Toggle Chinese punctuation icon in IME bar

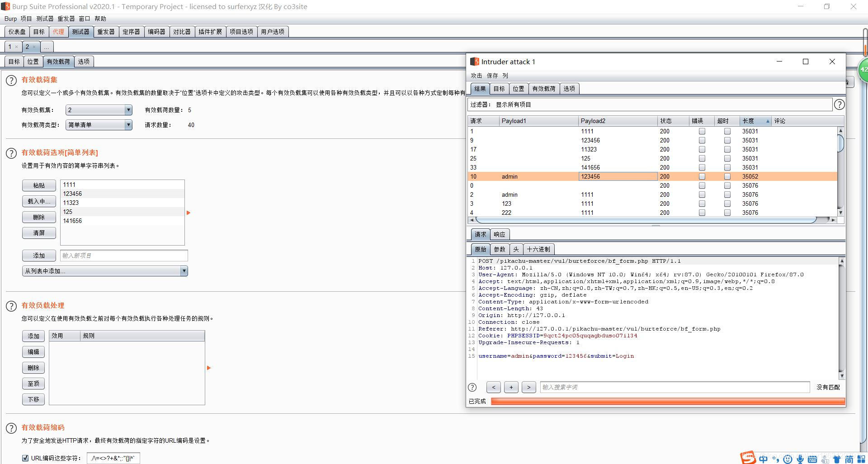click(x=776, y=459)
